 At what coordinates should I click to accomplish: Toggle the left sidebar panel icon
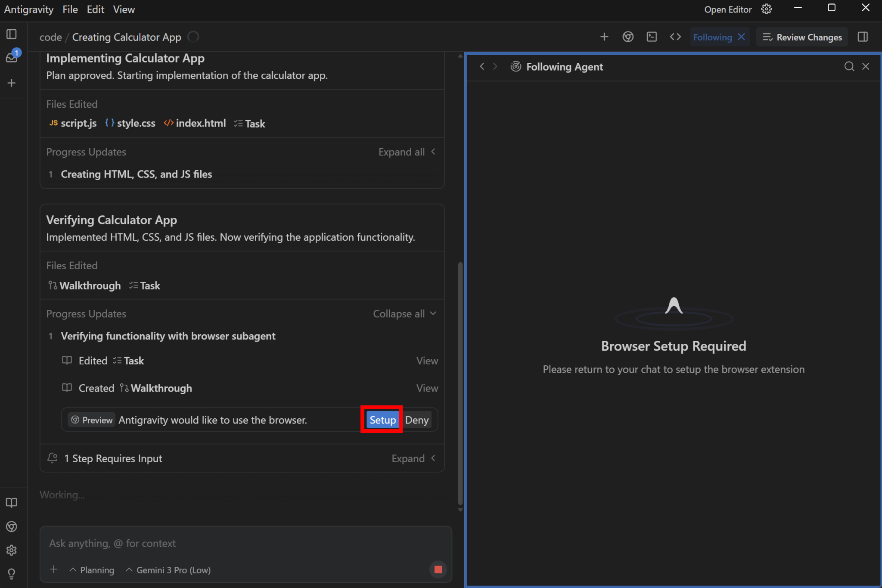12,34
